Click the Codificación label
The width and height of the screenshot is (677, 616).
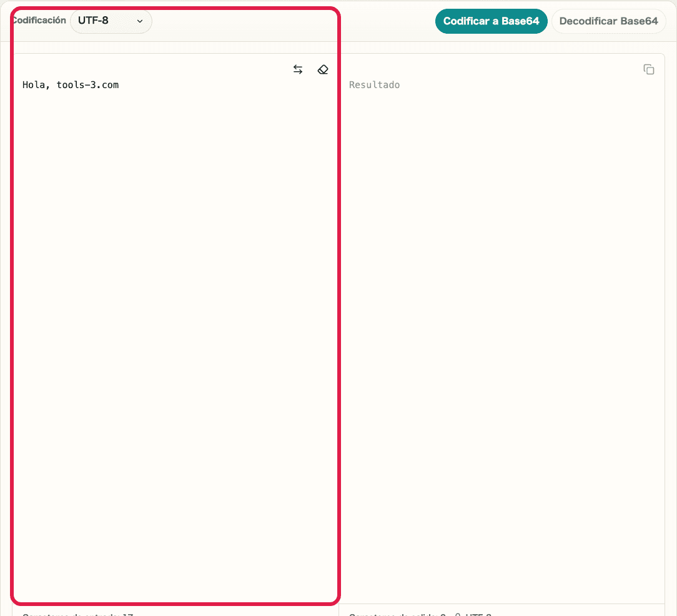[x=39, y=19]
